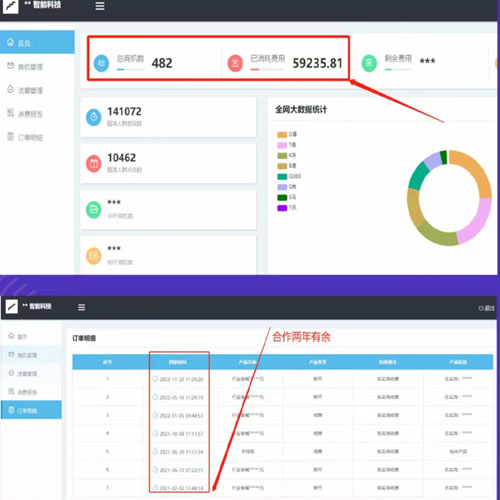The image size is (500, 500).
Task: Click the blue icon beside 总商机数 482
Action: point(101,63)
